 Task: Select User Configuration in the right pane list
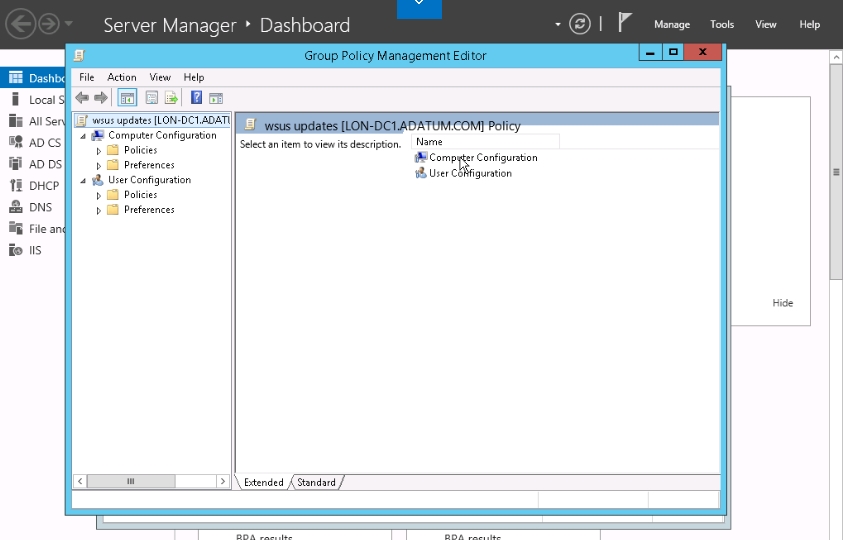470,173
